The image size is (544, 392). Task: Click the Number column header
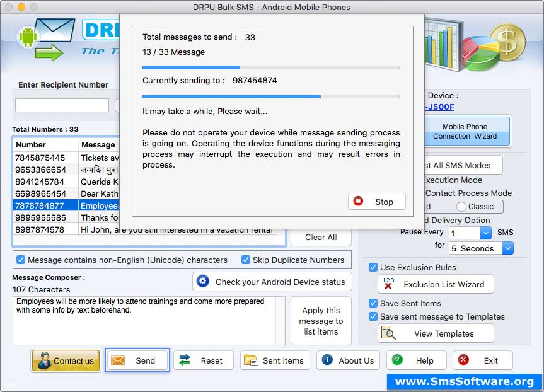(45, 145)
